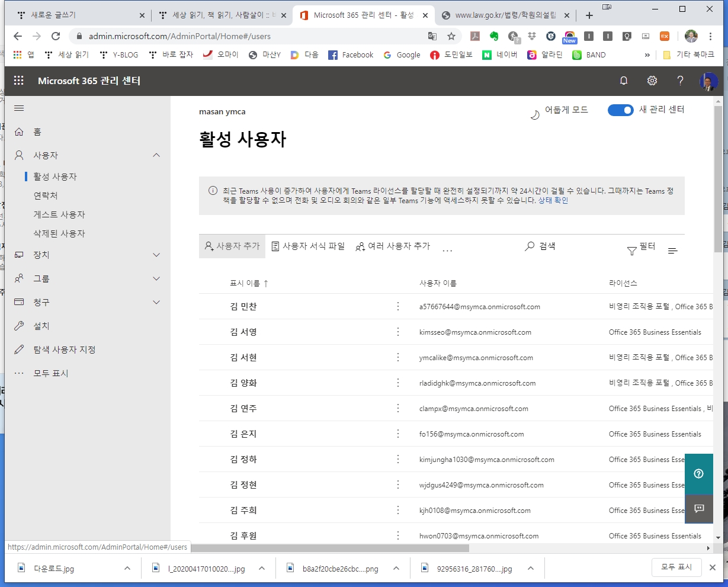Switch to www.law.go.kr tab
728x587 pixels.
click(x=506, y=15)
